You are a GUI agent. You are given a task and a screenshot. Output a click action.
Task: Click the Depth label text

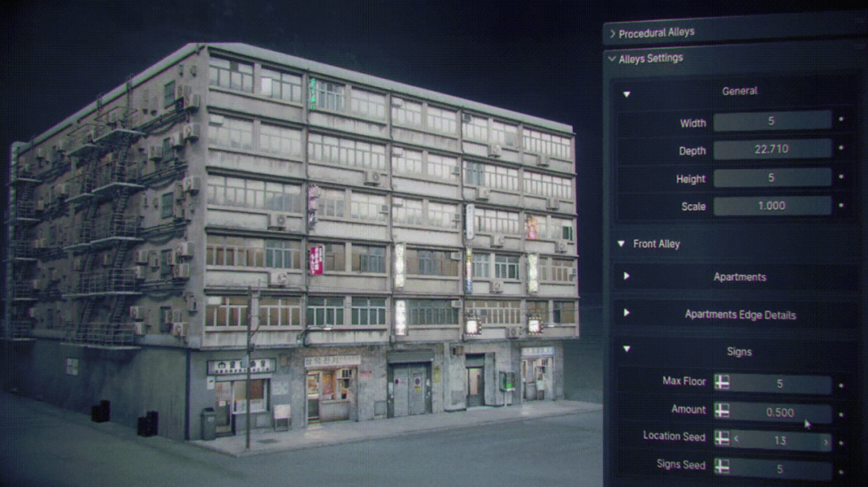692,150
